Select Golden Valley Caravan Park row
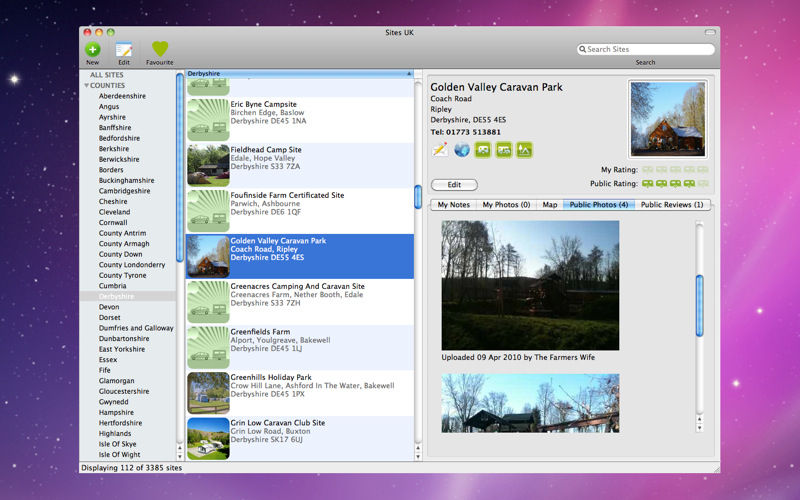 click(300, 256)
